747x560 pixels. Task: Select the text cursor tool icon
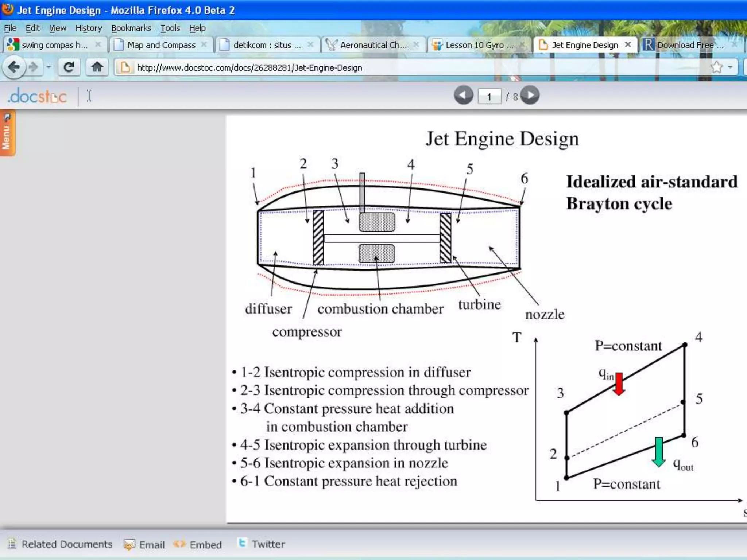tap(89, 96)
